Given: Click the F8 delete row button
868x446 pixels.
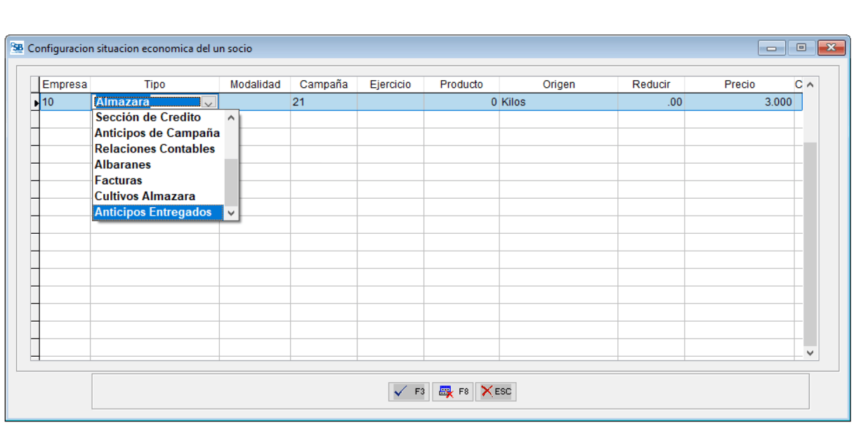Looking at the screenshot, I should pyautogui.click(x=452, y=392).
